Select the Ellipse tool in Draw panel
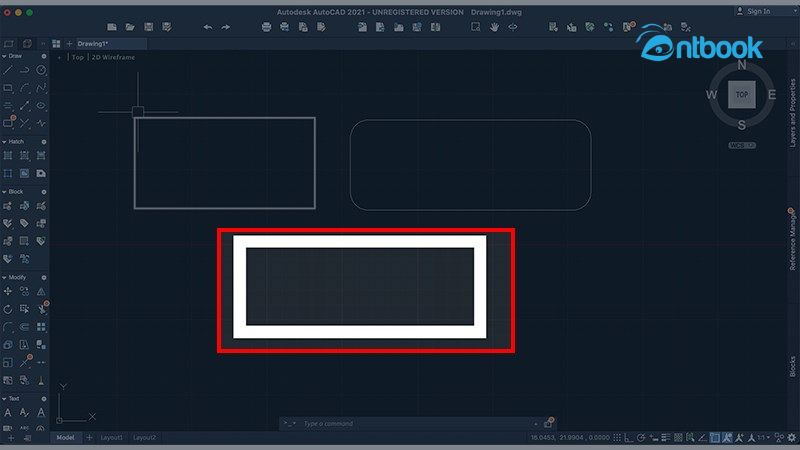Image resolution: width=800 pixels, height=450 pixels. (41, 106)
